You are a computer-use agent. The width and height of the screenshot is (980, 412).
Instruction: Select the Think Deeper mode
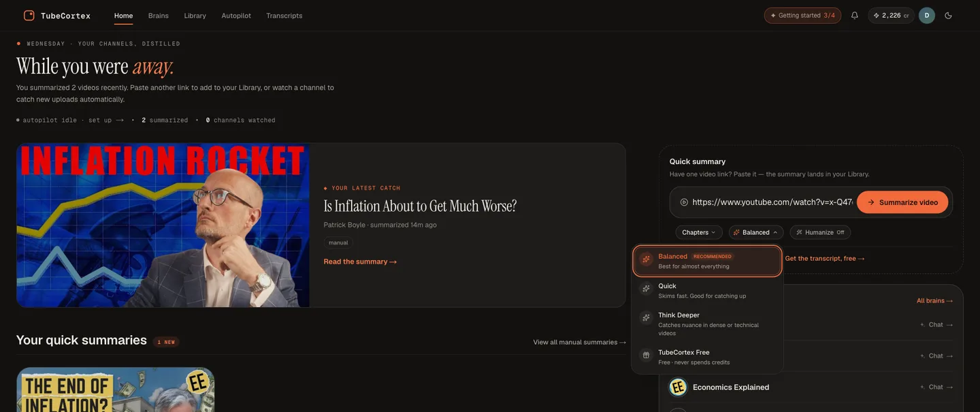point(707,323)
